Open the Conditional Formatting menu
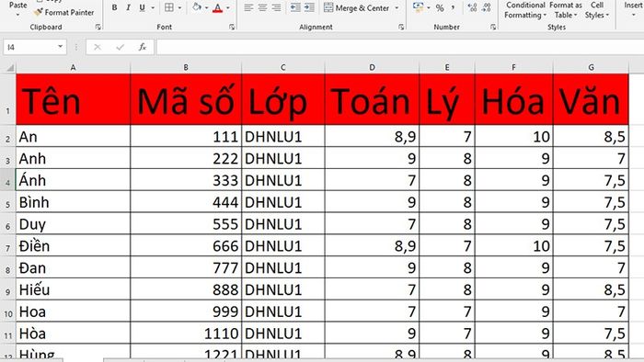The height and width of the screenshot is (362, 644). 525,10
